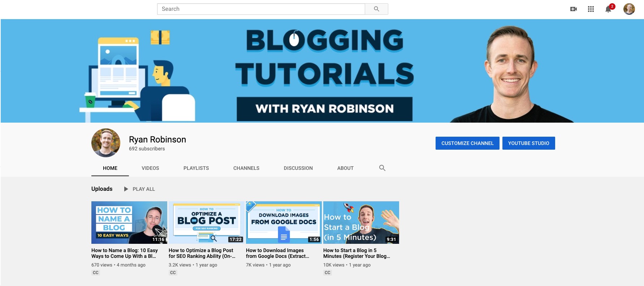Open the YouTube apps grid icon
Image resolution: width=644 pixels, height=286 pixels.
pos(591,9)
